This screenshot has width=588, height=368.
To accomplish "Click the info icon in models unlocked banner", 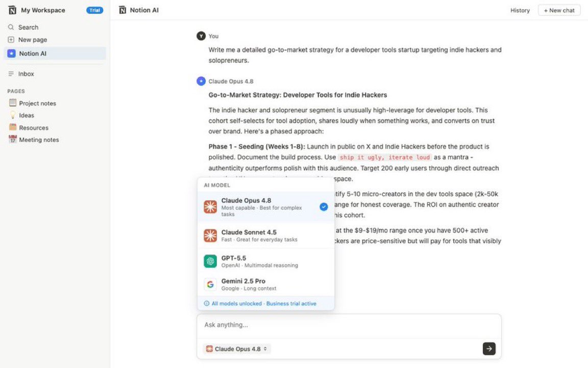I will (x=207, y=304).
